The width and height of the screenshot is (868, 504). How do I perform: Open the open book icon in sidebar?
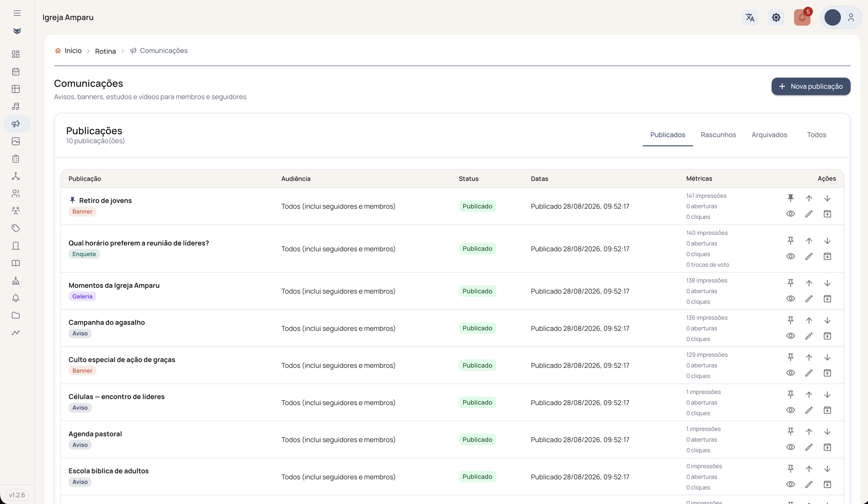click(16, 263)
